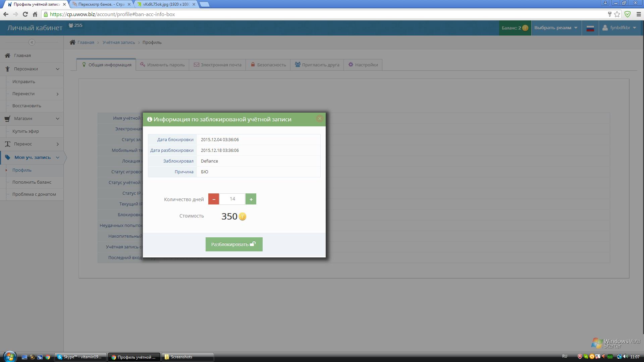
Task: Decrease days with red minus button
Action: point(214,199)
